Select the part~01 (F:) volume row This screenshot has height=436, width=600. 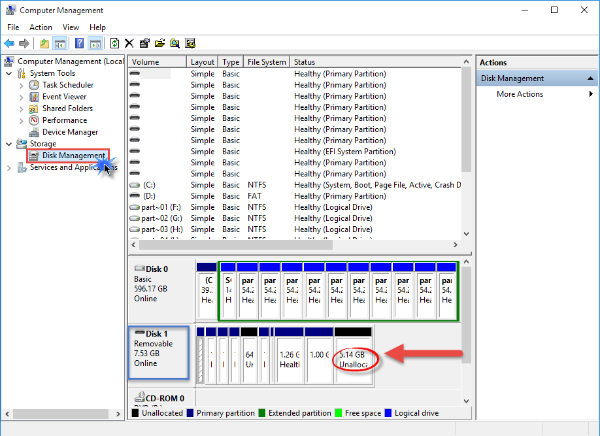[x=295, y=207]
